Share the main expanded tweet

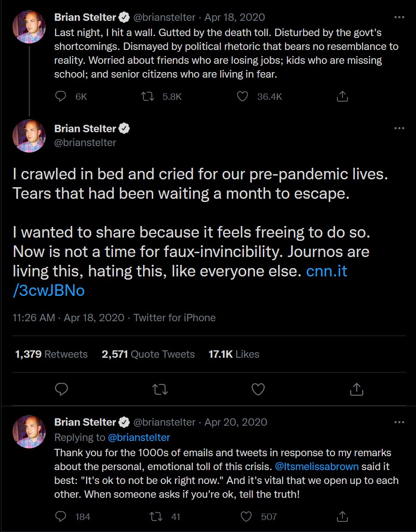(356, 389)
